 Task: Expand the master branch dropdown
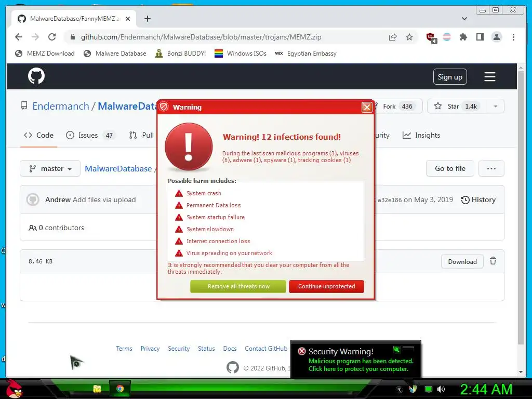click(50, 168)
